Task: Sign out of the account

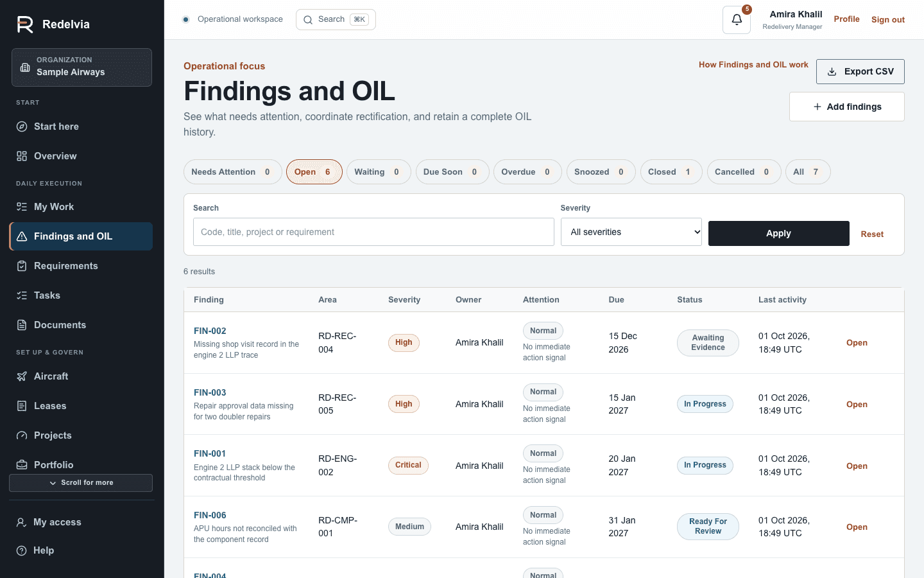Action: pos(888,20)
